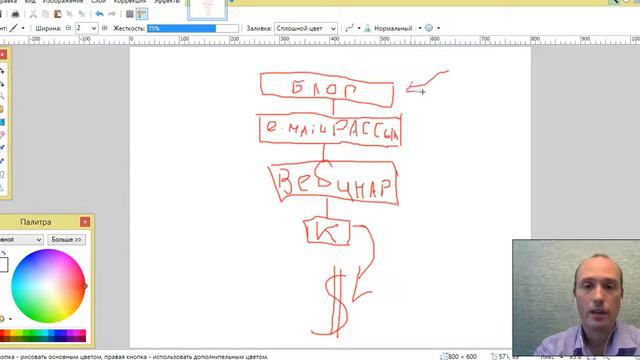
Task: Open the palette management dropdown arrow
Action: tap(10, 319)
